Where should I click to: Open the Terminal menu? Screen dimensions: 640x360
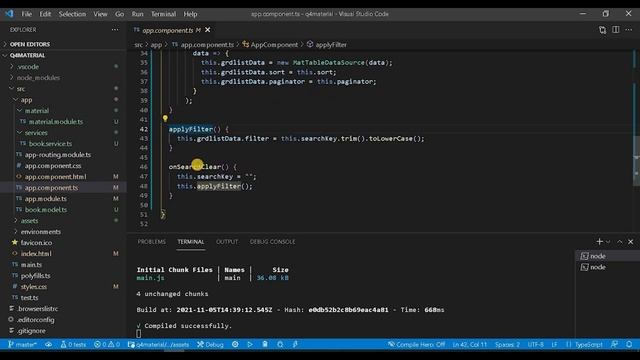click(163, 14)
